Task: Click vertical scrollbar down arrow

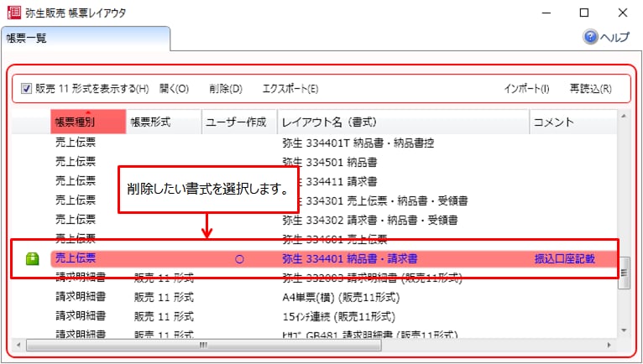Action: coord(624,330)
